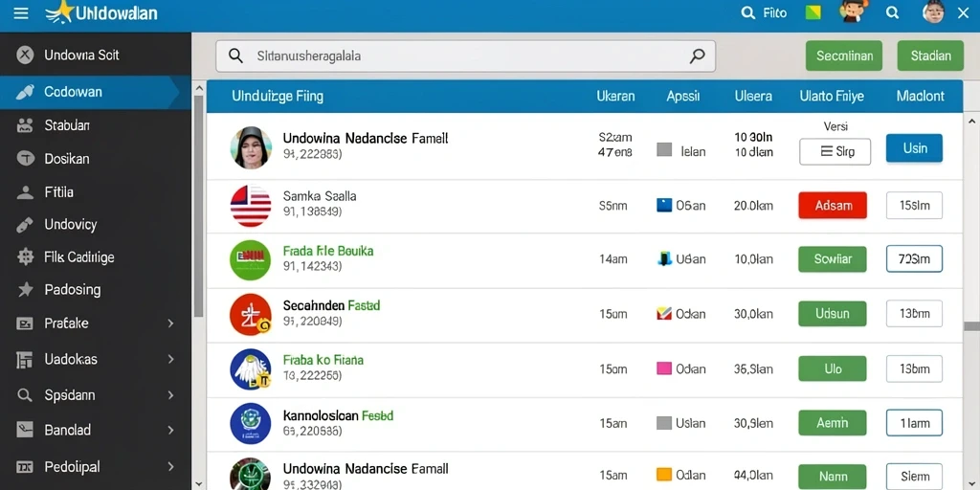
Task: Expand the Pedoiipal sidebar submenu arrow
Action: (170, 466)
